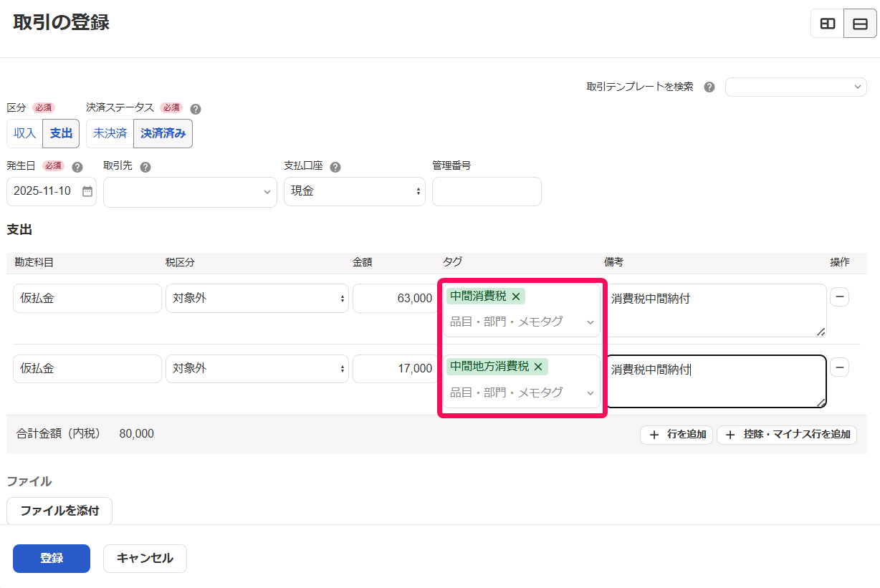Open help icon next to 取引先
The height and width of the screenshot is (588, 880).
click(145, 167)
